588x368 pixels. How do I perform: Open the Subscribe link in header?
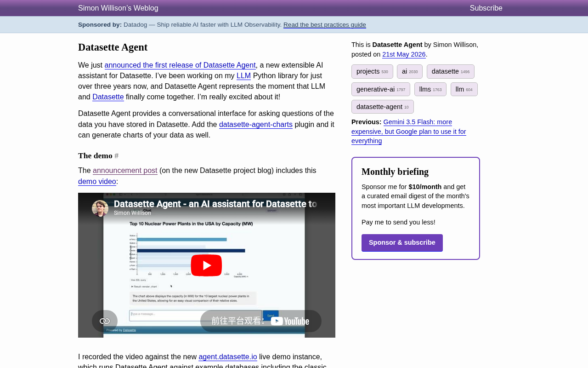tap(486, 8)
